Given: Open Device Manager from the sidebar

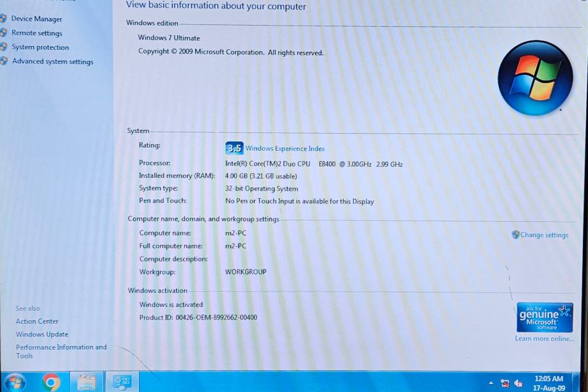Looking at the screenshot, I should pos(36,19).
